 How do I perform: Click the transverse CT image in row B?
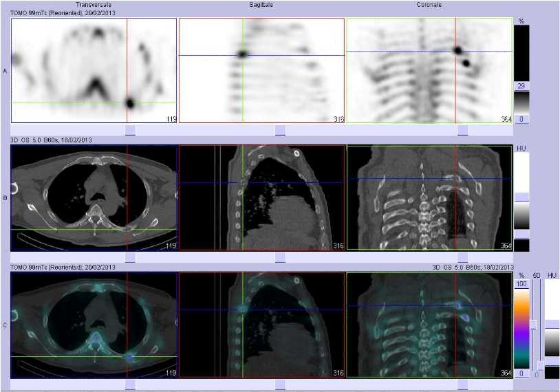[94, 197]
